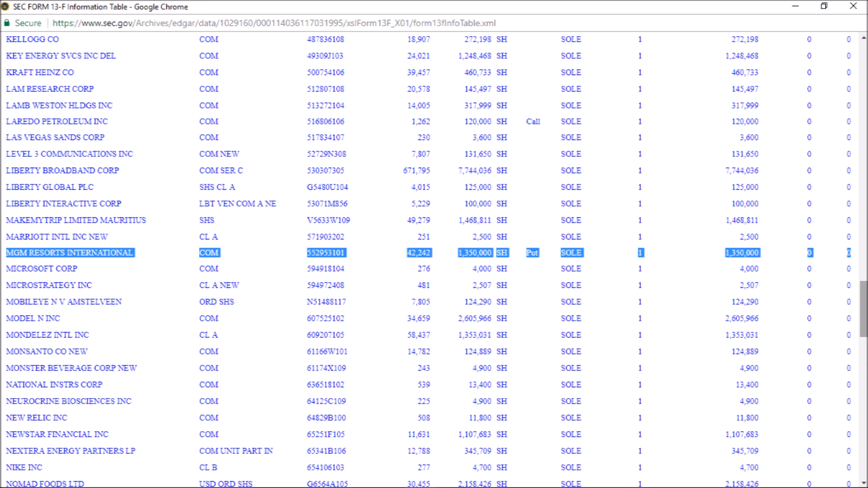Image resolution: width=868 pixels, height=488 pixels.
Task: Click the Put label in MGM row
Action: click(x=532, y=253)
